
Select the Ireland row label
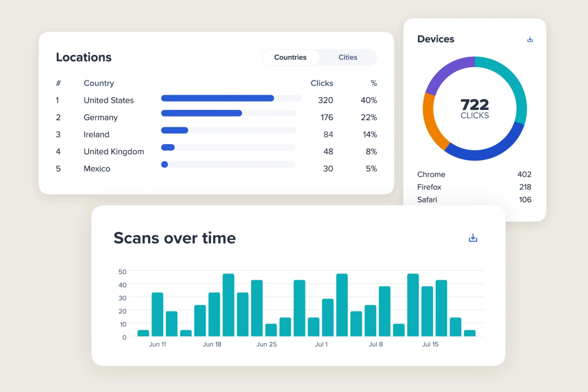(96, 134)
